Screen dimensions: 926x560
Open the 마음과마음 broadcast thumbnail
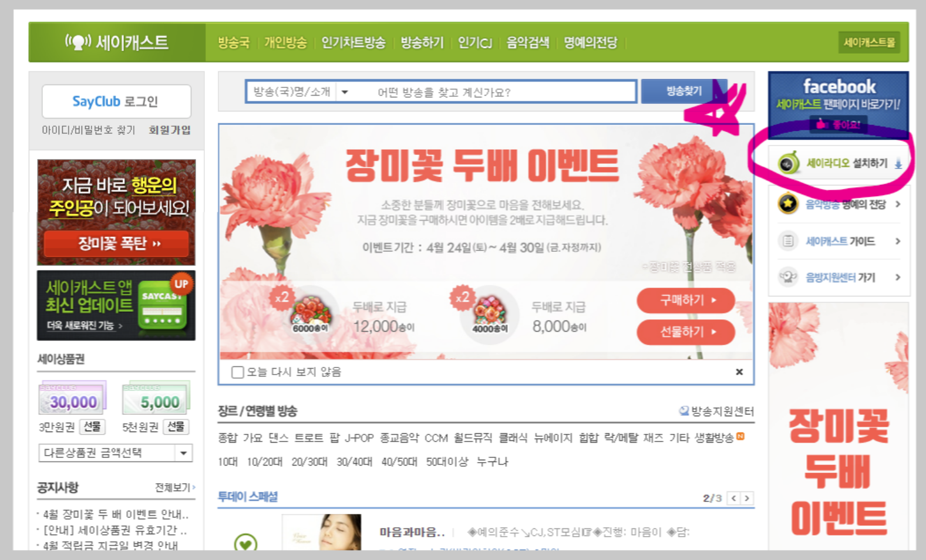pyautogui.click(x=321, y=532)
